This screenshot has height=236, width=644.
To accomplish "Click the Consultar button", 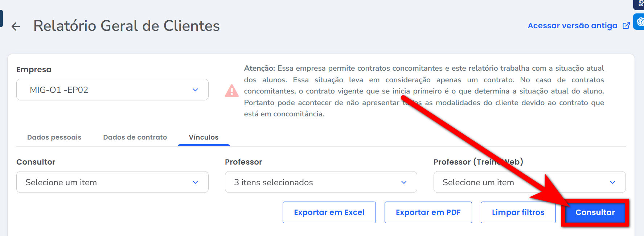I will [595, 212].
